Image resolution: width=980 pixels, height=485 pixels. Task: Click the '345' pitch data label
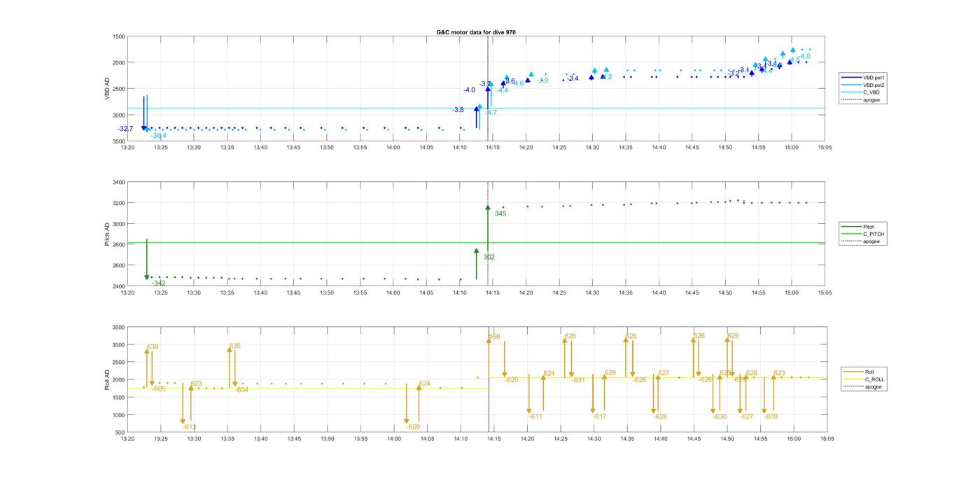[x=500, y=213]
